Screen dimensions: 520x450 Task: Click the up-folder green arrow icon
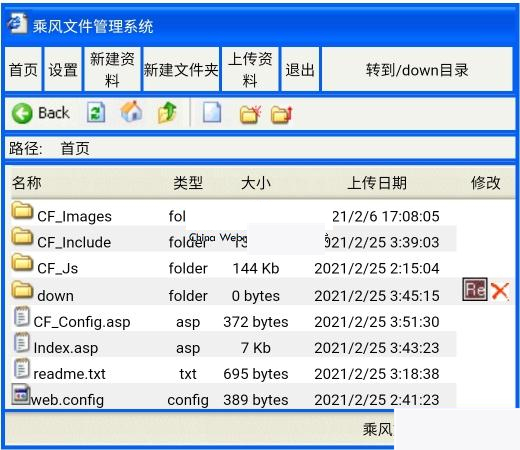coord(167,112)
